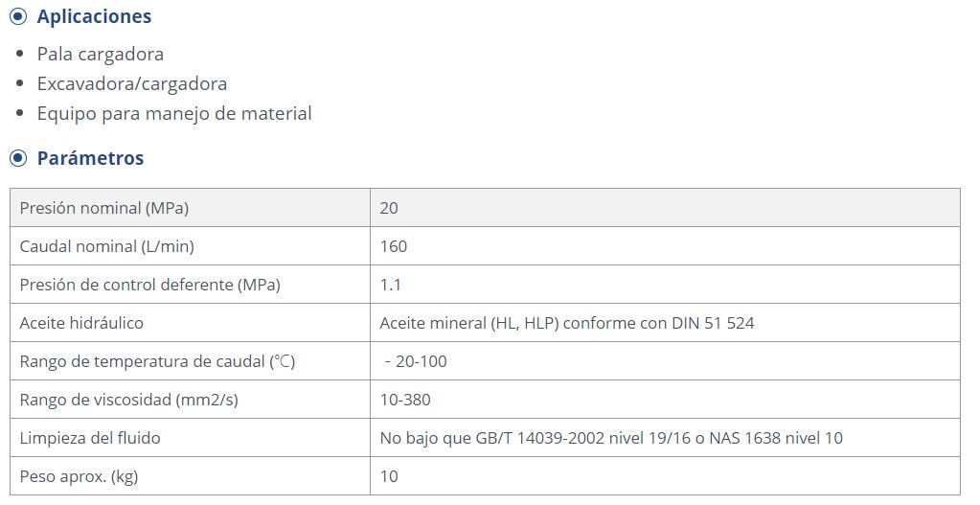The image size is (980, 505).
Task: Select the Caudal nominal (L/min) cell
Action: click(x=190, y=245)
